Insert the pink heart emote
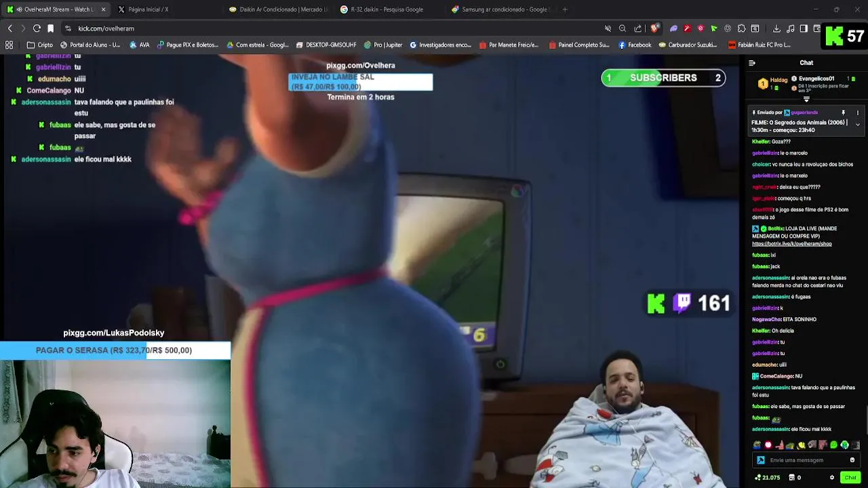 click(x=768, y=445)
